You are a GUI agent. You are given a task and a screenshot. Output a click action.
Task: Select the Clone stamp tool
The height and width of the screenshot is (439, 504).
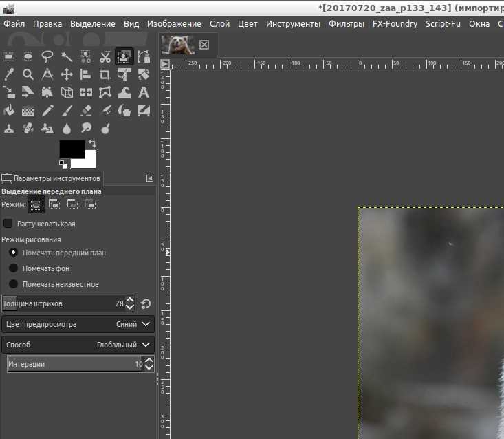(x=9, y=129)
